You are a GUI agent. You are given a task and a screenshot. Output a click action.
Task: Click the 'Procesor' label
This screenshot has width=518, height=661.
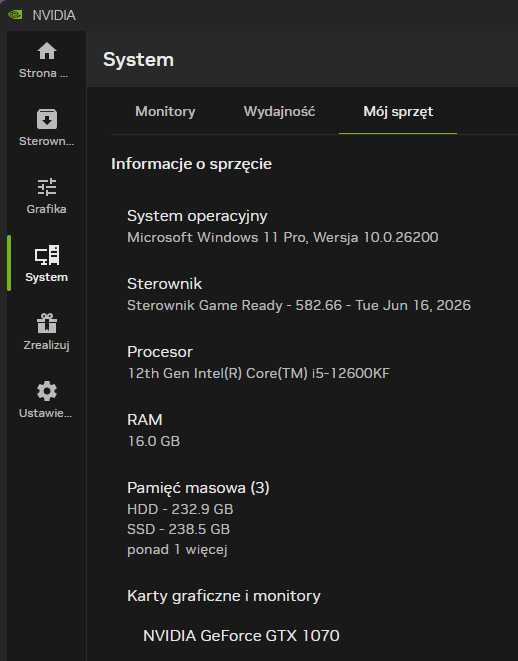point(160,352)
